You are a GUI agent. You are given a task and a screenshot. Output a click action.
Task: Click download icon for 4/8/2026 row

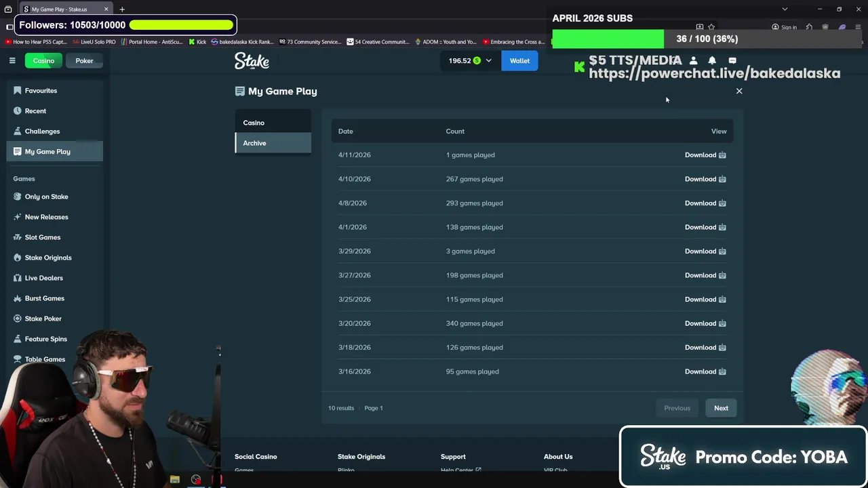coord(722,203)
